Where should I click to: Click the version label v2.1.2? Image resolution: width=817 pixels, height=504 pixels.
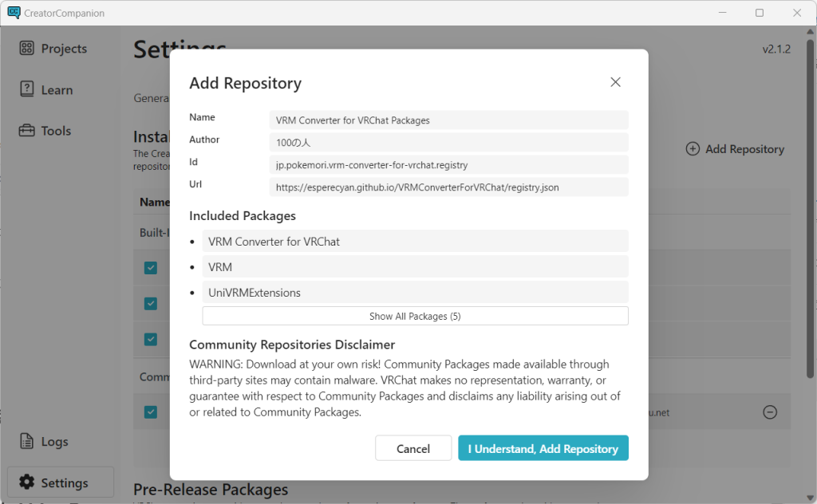(776, 49)
